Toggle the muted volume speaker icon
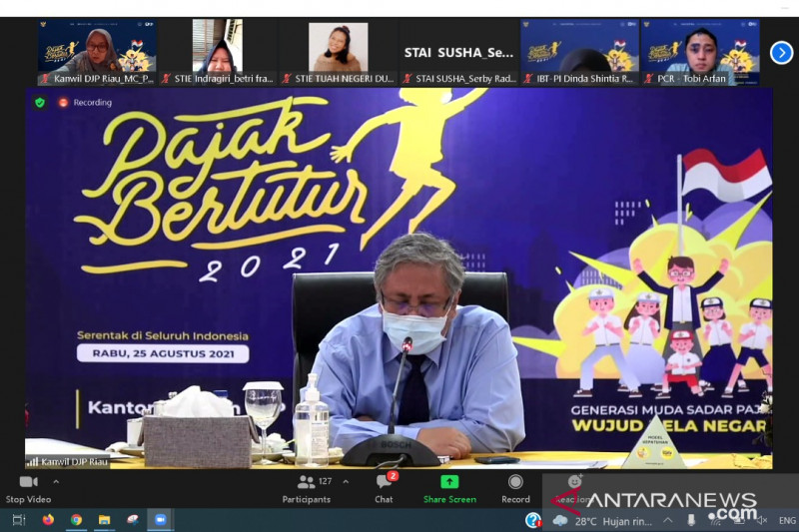Viewport: 799px width, 532px height. (762, 520)
